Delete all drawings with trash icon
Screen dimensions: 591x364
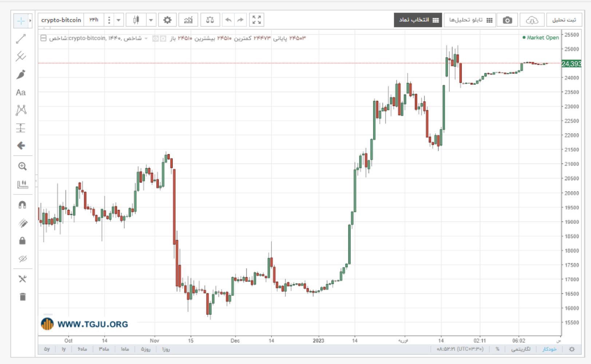click(x=23, y=297)
